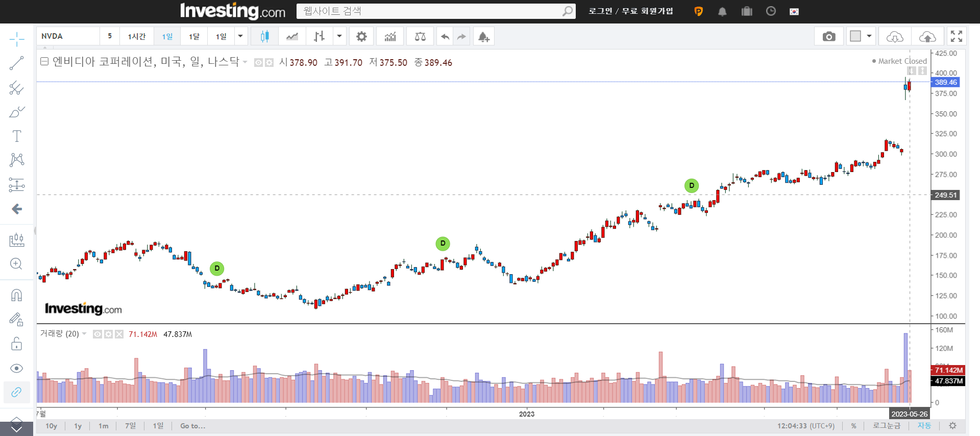Click the search magnifier icon
Image resolution: width=980 pixels, height=436 pixels.
click(x=568, y=11)
